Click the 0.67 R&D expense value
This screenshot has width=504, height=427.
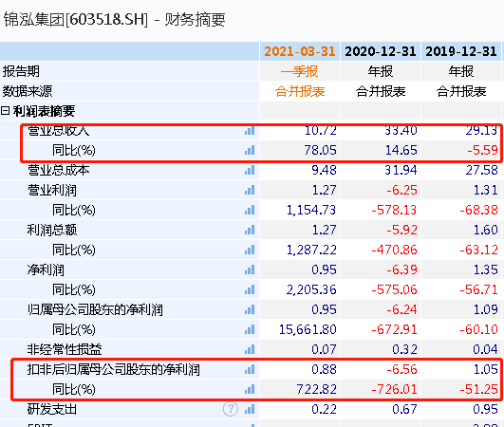[x=404, y=409]
